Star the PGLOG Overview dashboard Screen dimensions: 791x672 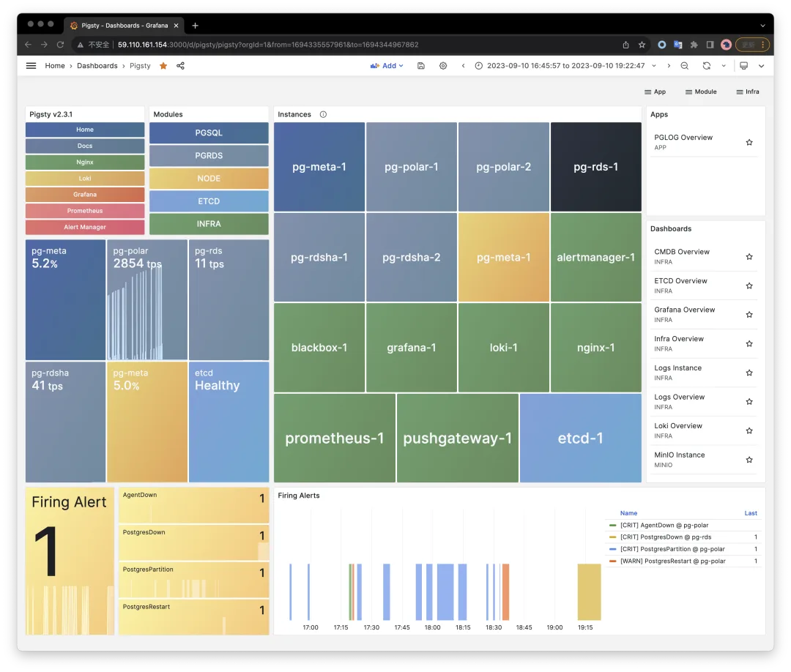749,142
